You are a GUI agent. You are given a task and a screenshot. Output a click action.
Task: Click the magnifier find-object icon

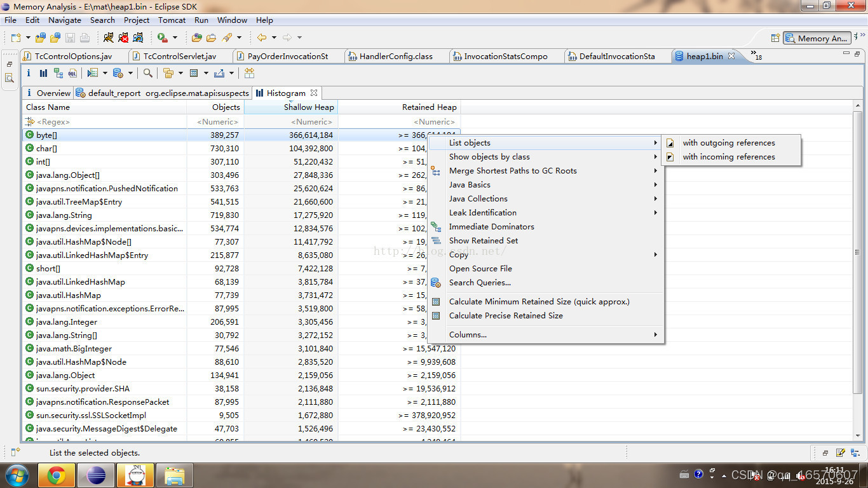point(147,73)
